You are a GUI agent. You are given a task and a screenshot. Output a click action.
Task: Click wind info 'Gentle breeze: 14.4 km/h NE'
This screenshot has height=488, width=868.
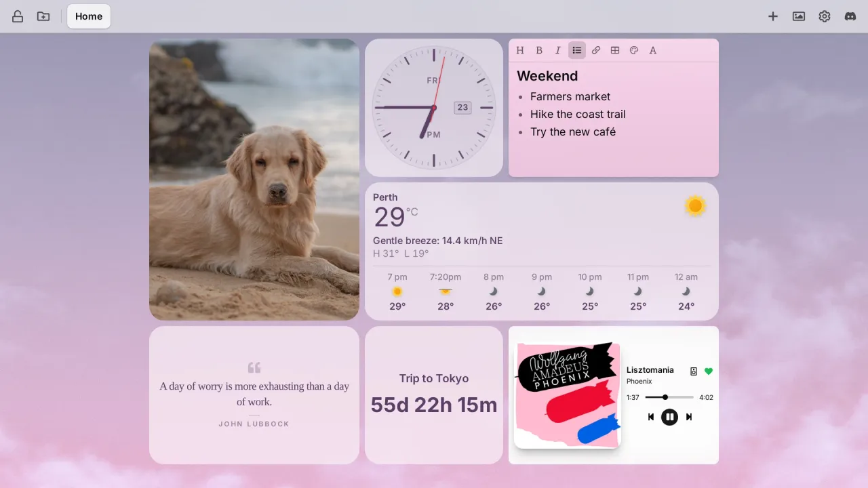(438, 241)
